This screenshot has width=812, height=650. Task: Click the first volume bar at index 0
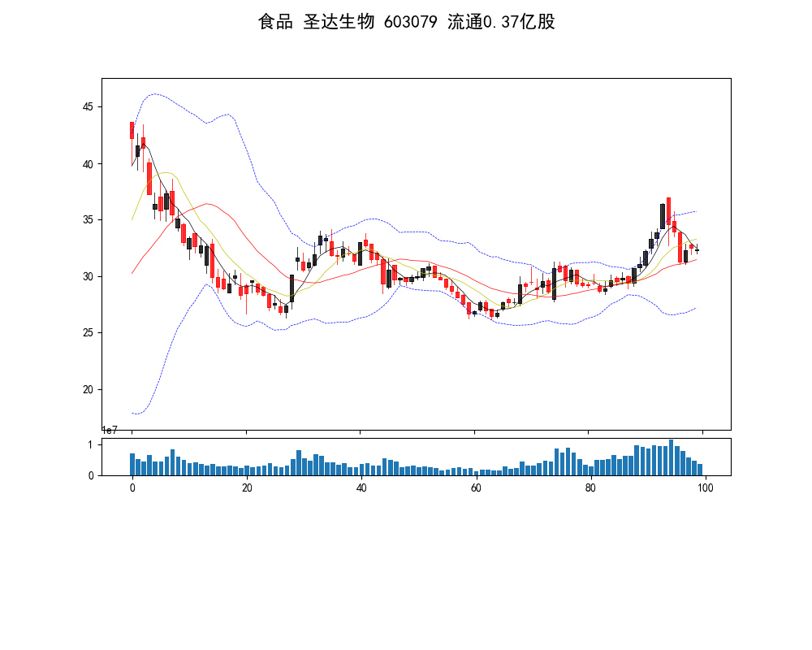pos(132,464)
